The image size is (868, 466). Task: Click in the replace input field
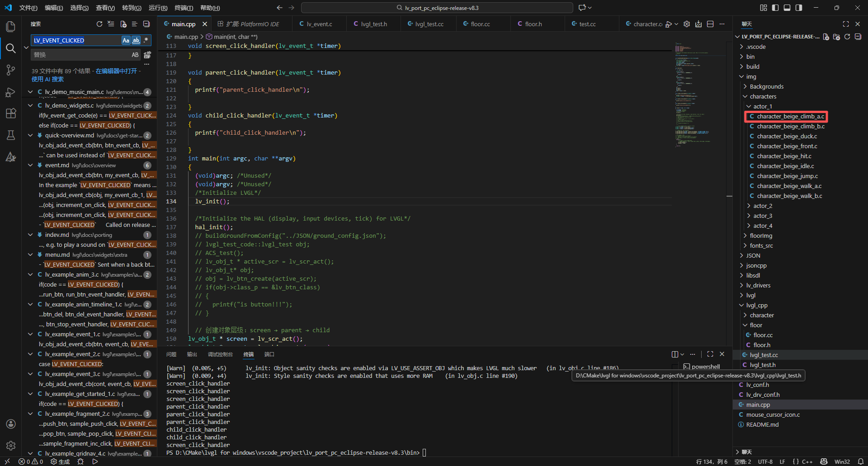pos(81,55)
